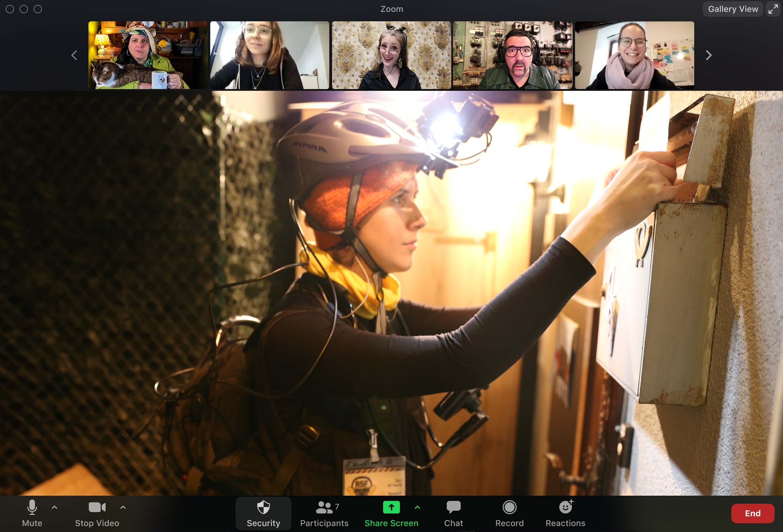Open the Reactions smiley menu
The image size is (783, 532).
pyautogui.click(x=565, y=507)
